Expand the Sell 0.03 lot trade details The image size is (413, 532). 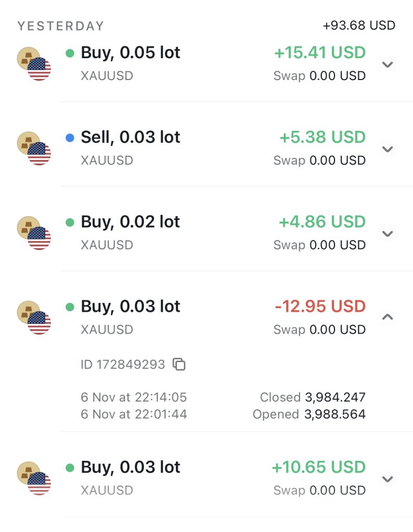[x=387, y=149]
